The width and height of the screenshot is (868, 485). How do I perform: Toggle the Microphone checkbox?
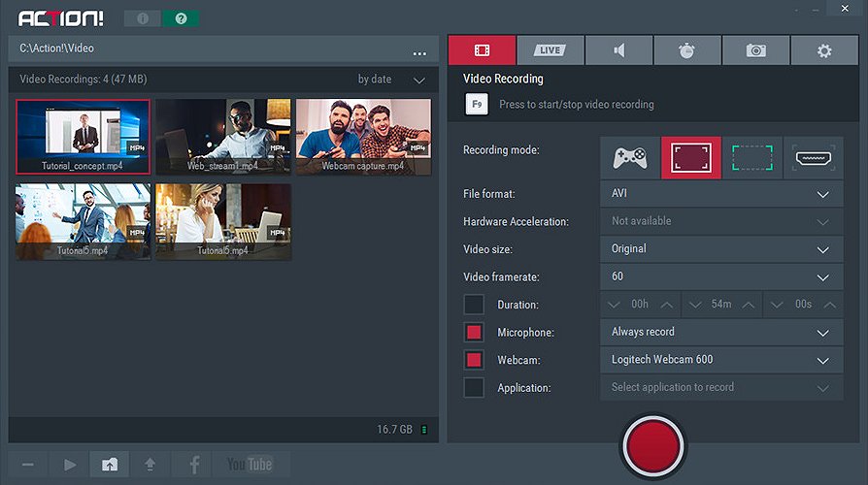474,333
